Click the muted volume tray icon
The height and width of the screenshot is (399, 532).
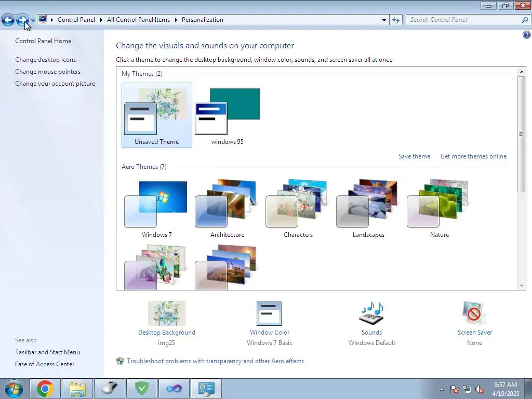(480, 389)
